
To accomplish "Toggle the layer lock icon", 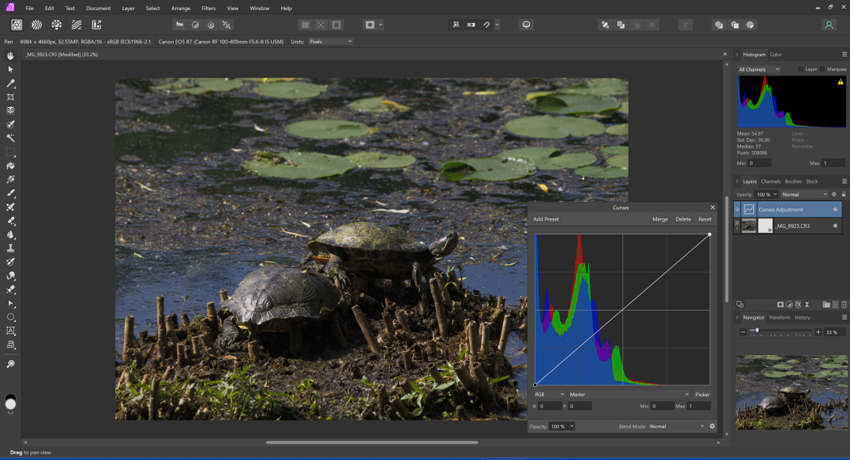I will 843,195.
